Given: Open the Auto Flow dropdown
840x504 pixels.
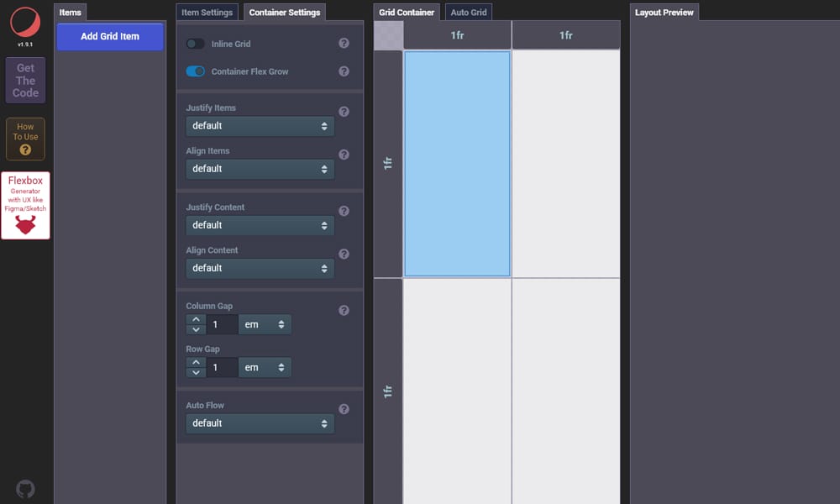Looking at the screenshot, I should [x=259, y=423].
